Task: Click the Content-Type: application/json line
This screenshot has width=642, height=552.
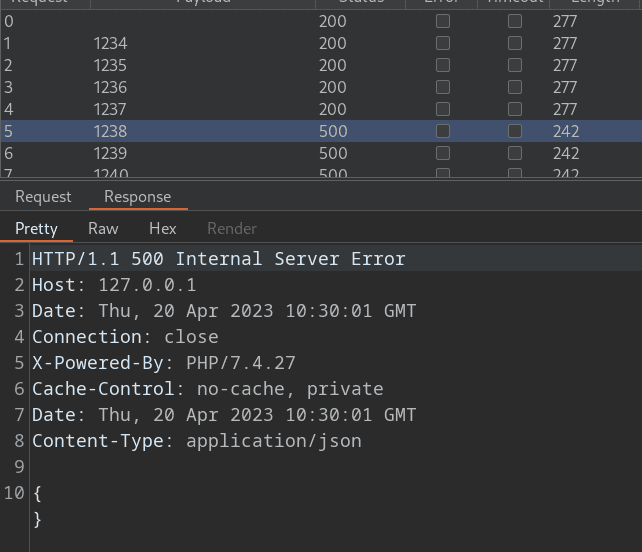Action: [197, 441]
